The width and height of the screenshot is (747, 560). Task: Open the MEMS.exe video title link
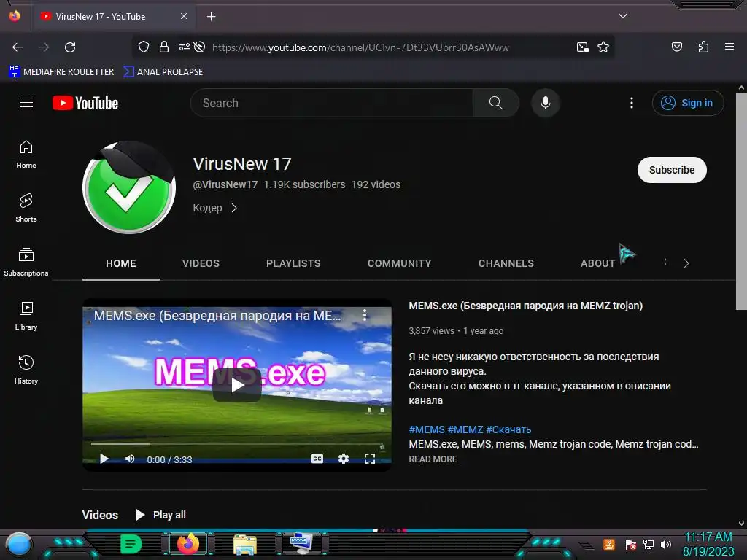525,306
